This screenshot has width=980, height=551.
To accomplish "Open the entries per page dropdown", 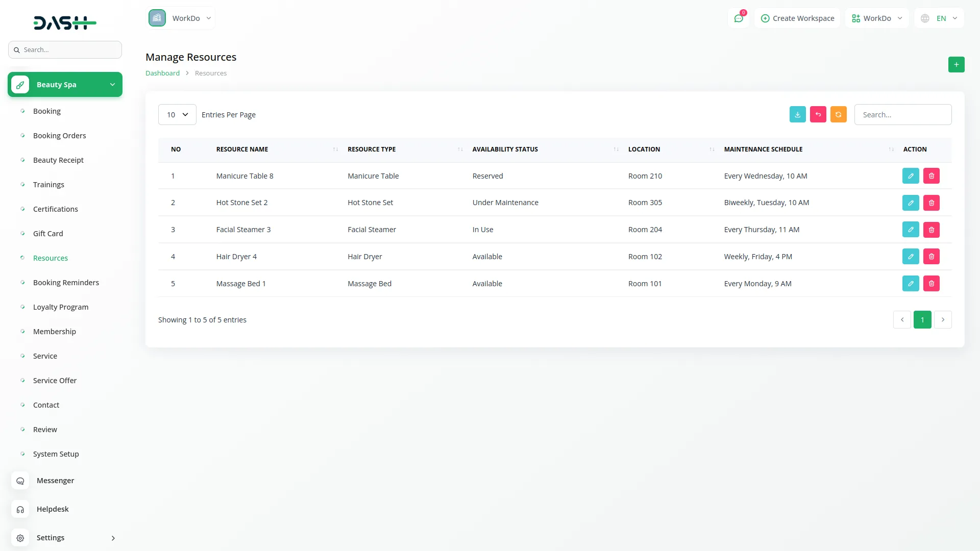I will click(x=177, y=114).
